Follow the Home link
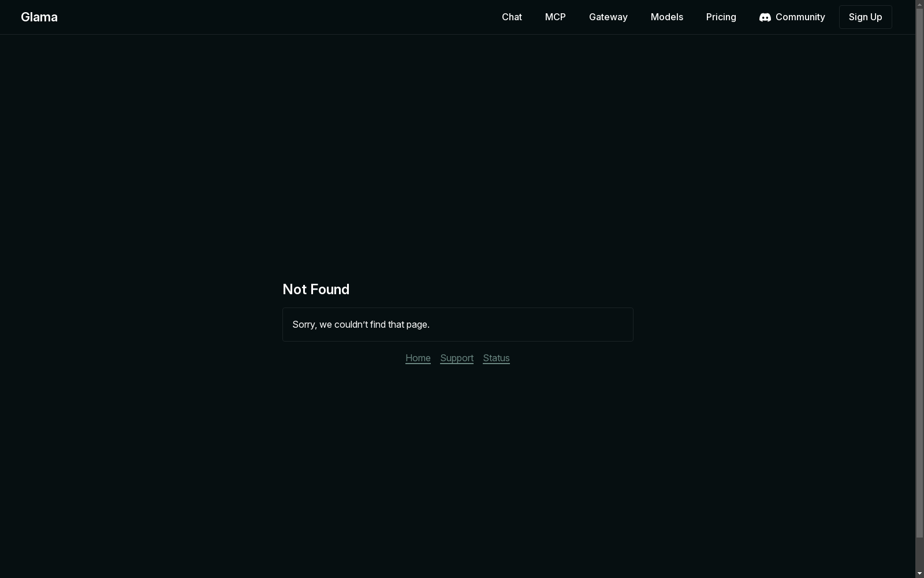The height and width of the screenshot is (578, 924). [x=418, y=358]
